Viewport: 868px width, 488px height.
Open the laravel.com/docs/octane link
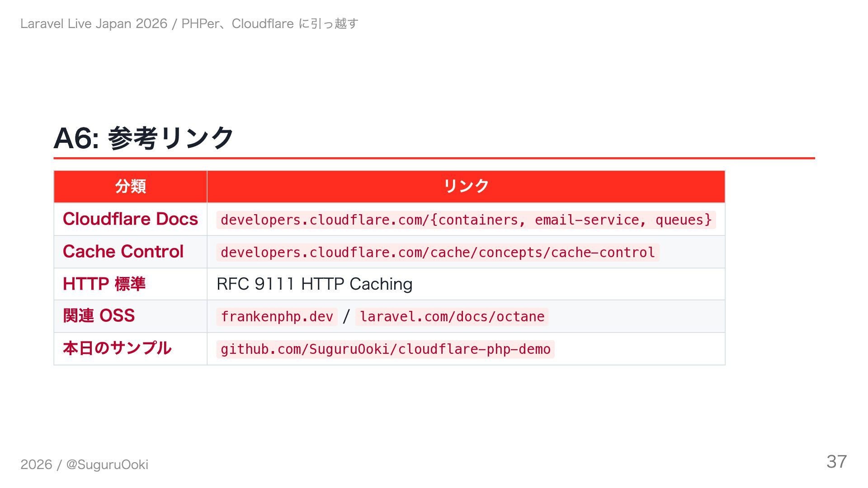[x=452, y=317]
